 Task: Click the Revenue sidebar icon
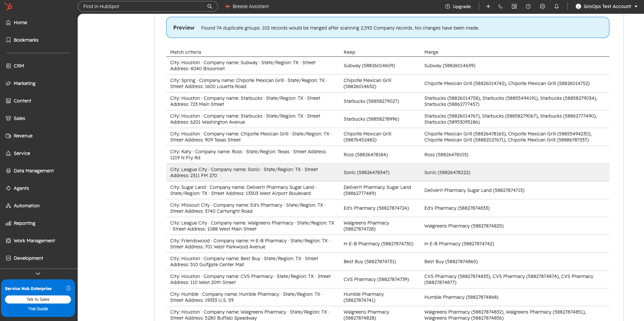click(x=8, y=136)
